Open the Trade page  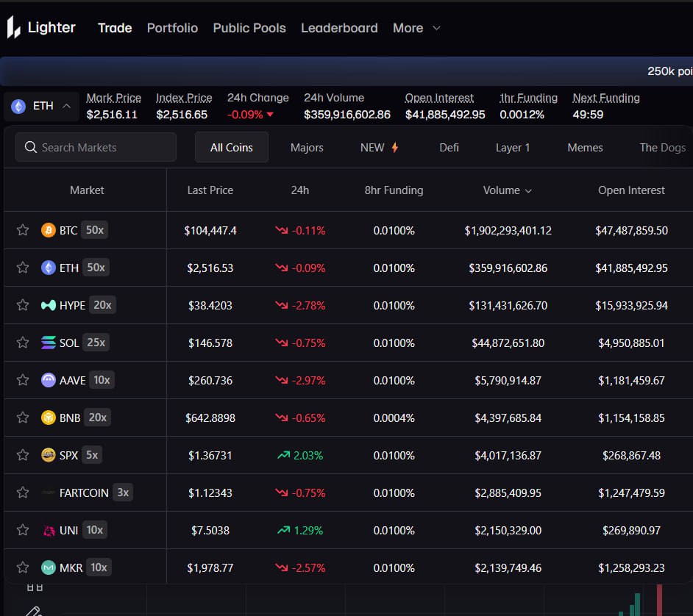pos(115,28)
